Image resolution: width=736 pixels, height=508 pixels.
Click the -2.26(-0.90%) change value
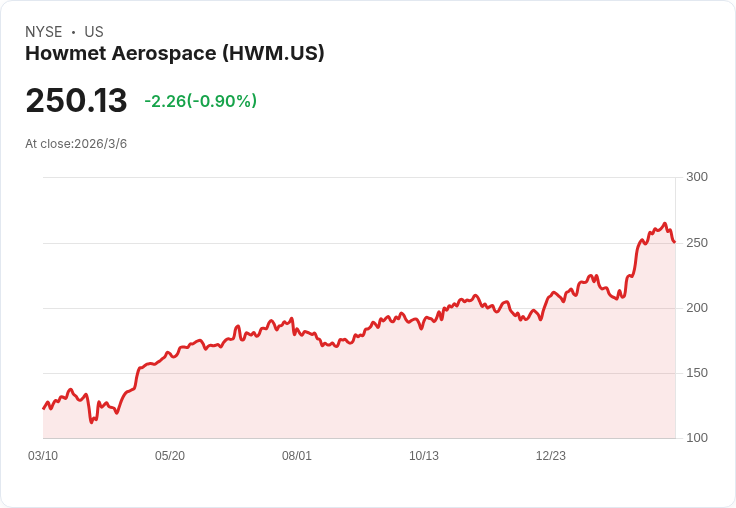[200, 101]
